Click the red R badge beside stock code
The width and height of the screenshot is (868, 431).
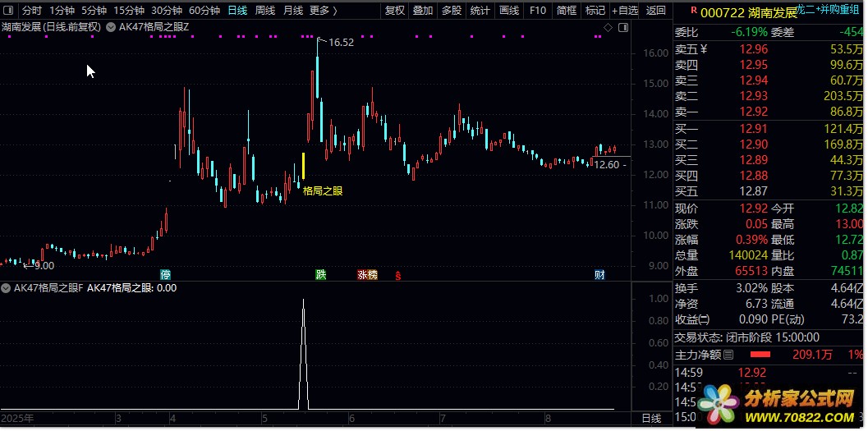coord(694,10)
